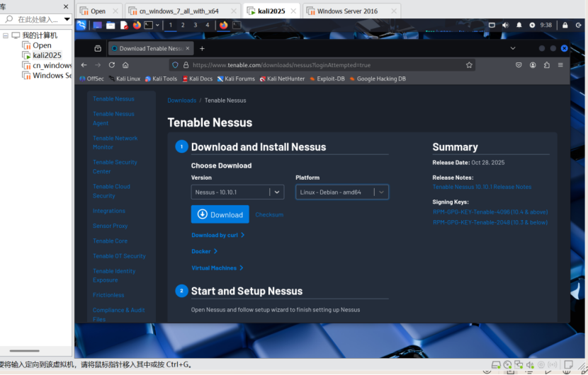Click the tenable.com URL address field
588x375 pixels.
tap(322, 65)
